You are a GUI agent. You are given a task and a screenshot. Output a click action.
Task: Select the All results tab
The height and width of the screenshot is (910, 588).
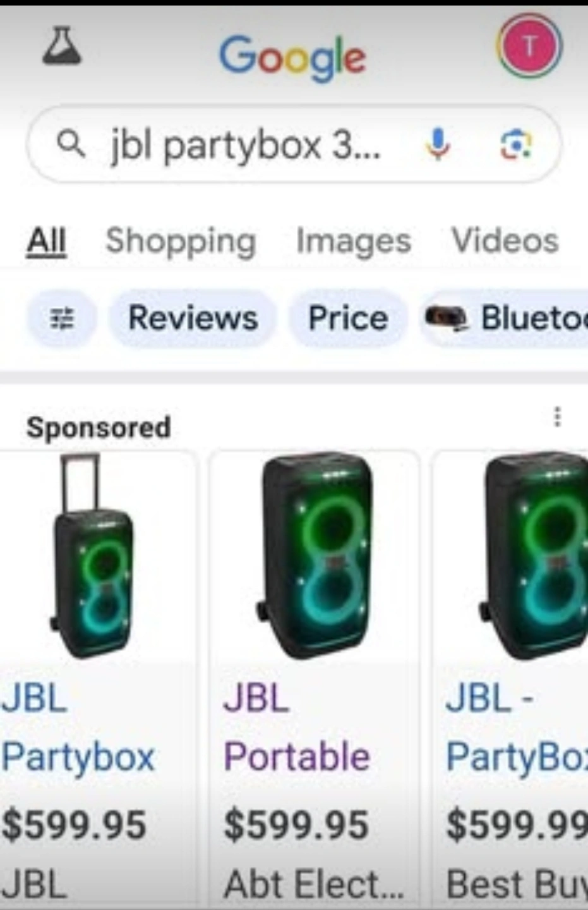(x=46, y=241)
